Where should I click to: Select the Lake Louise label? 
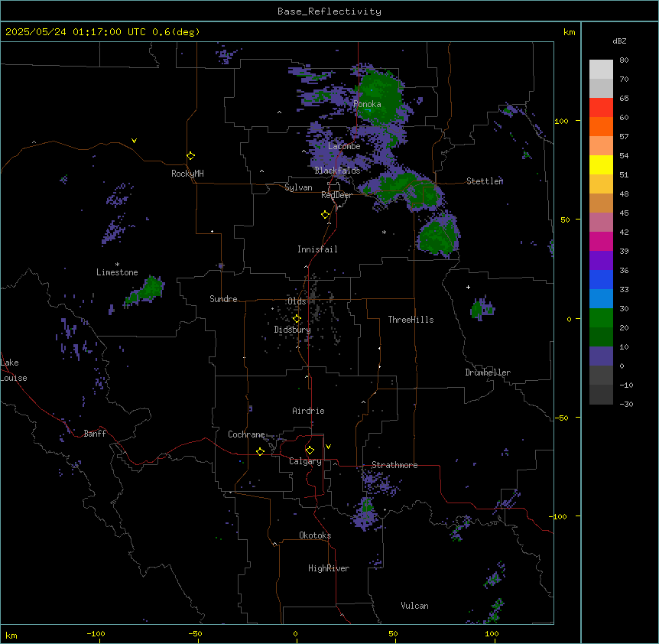14,370
